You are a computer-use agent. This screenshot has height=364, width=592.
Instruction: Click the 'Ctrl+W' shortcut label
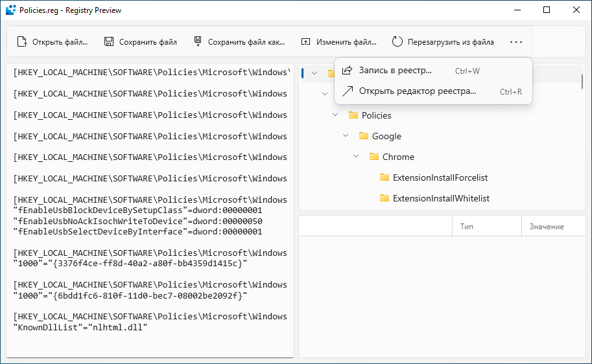467,71
